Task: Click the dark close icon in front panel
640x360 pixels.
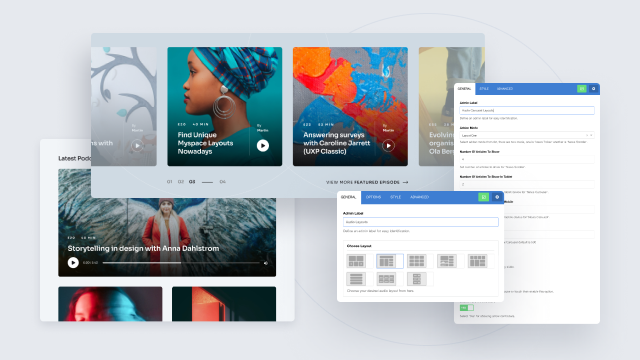Action: [x=497, y=197]
